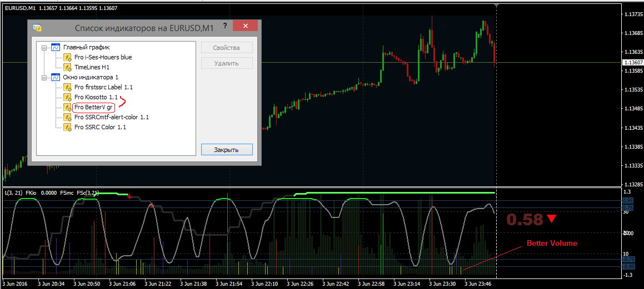
Task: Click the indicator icon of TimeLines H1
Action: pos(67,67)
